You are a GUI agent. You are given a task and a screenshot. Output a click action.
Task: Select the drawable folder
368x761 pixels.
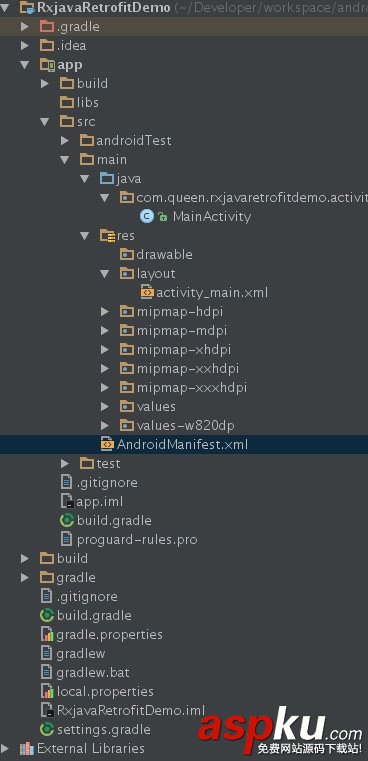164,254
